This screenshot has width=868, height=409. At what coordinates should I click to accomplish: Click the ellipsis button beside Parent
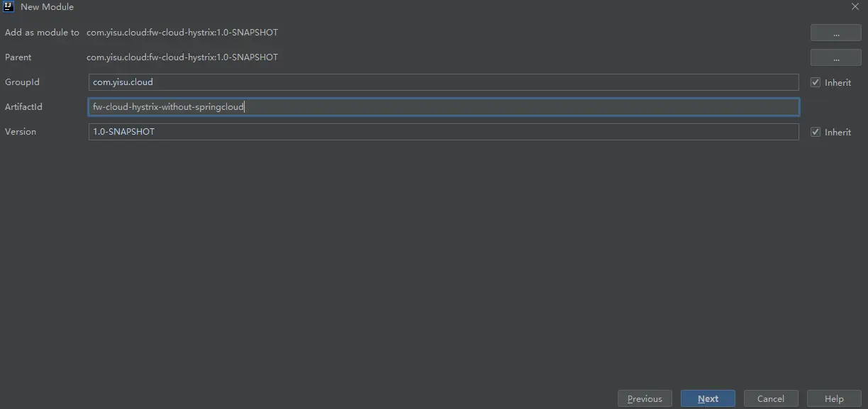point(835,57)
